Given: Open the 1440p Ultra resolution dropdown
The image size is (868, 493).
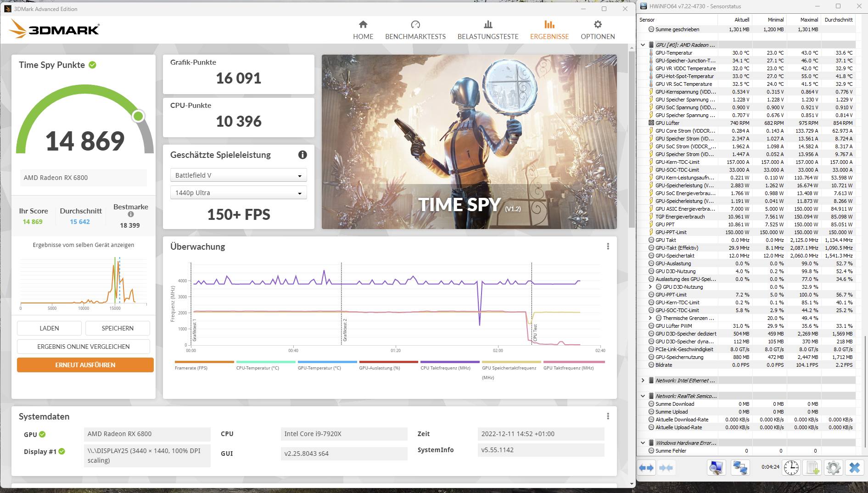Looking at the screenshot, I should (239, 193).
